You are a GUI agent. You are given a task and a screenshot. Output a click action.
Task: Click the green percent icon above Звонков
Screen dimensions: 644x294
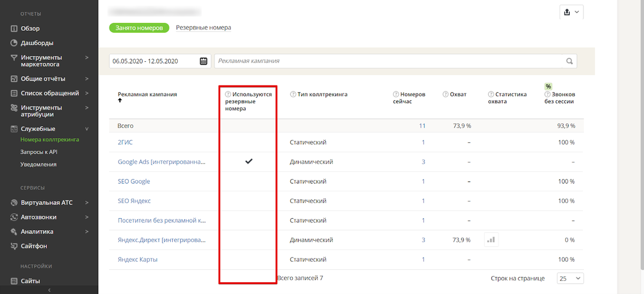coord(548,87)
